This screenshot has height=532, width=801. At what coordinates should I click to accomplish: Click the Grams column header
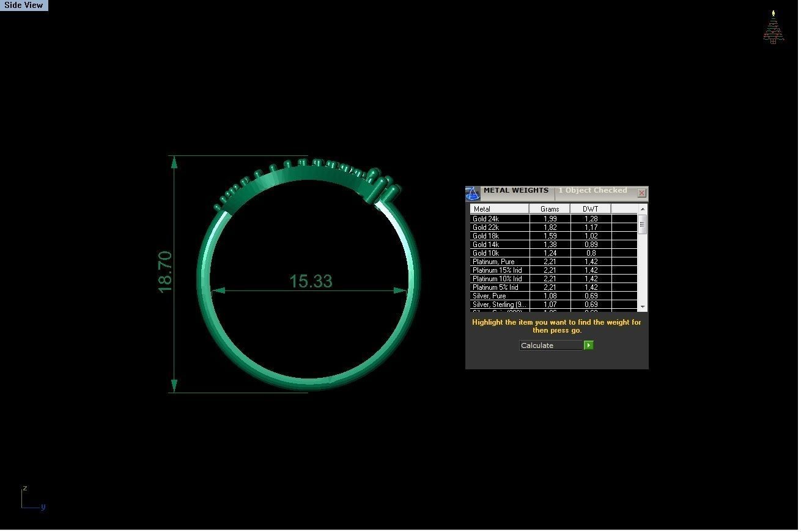(x=550, y=209)
